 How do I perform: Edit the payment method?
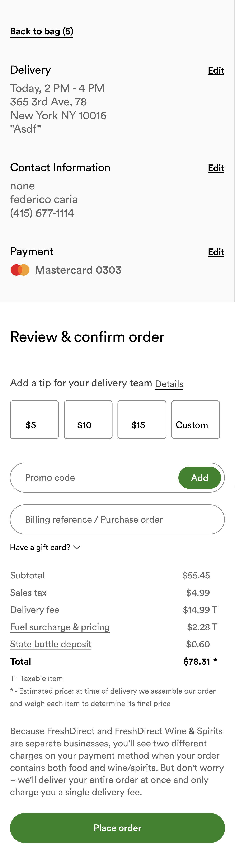[x=216, y=252]
